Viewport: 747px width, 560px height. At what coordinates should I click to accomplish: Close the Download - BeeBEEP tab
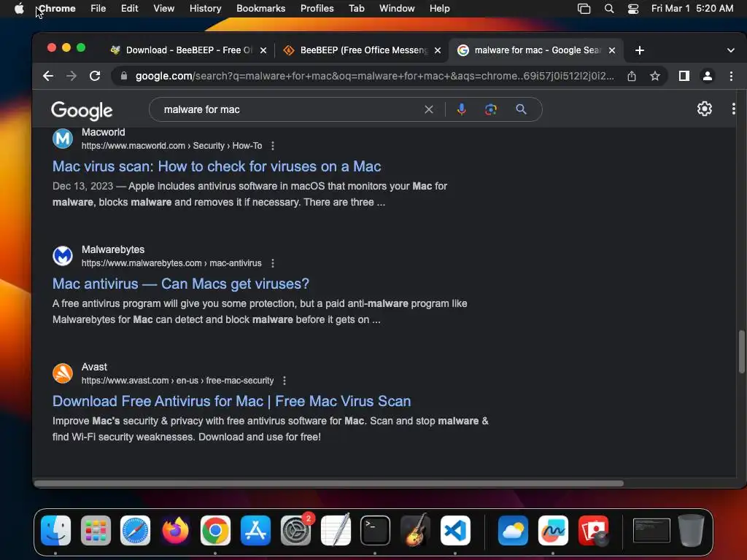(263, 50)
